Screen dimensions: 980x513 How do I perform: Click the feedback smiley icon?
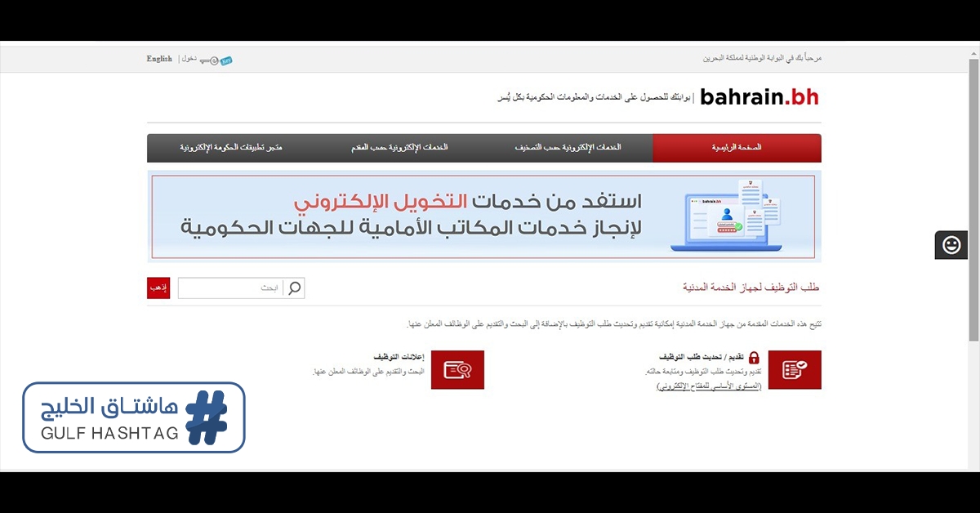(x=951, y=245)
